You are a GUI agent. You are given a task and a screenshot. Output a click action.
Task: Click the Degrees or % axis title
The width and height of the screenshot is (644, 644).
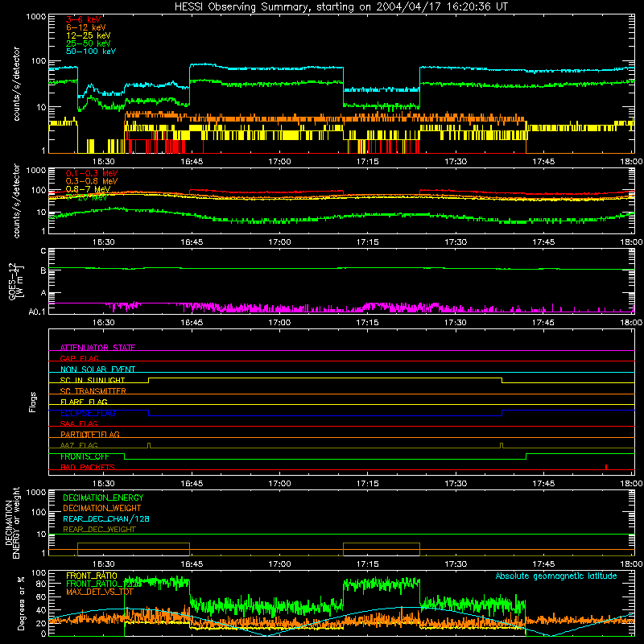pyautogui.click(x=21, y=603)
